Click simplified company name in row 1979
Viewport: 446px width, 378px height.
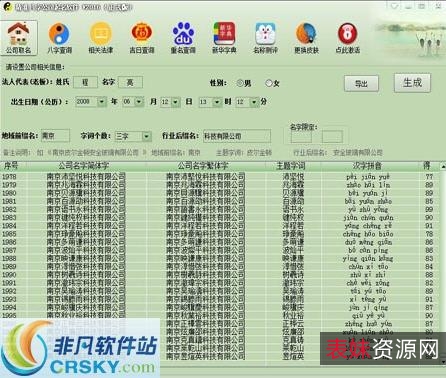(x=86, y=185)
